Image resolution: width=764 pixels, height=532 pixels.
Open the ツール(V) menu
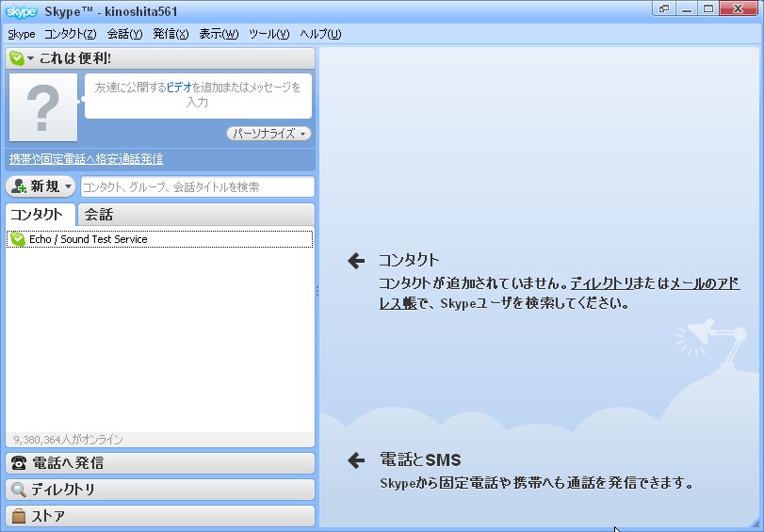coord(269,34)
